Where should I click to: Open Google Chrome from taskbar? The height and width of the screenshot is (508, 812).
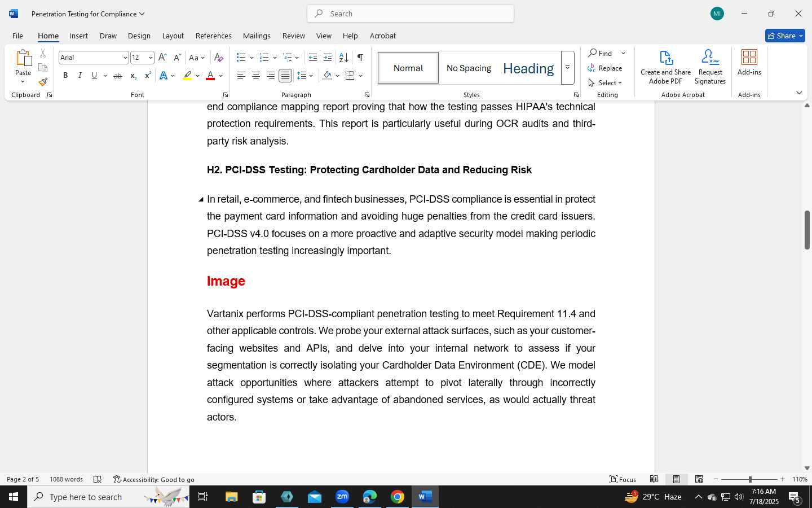(x=398, y=497)
